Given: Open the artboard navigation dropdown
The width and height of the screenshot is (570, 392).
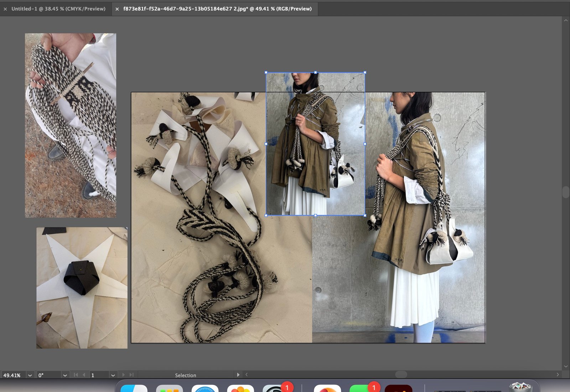Looking at the screenshot, I should [113, 375].
